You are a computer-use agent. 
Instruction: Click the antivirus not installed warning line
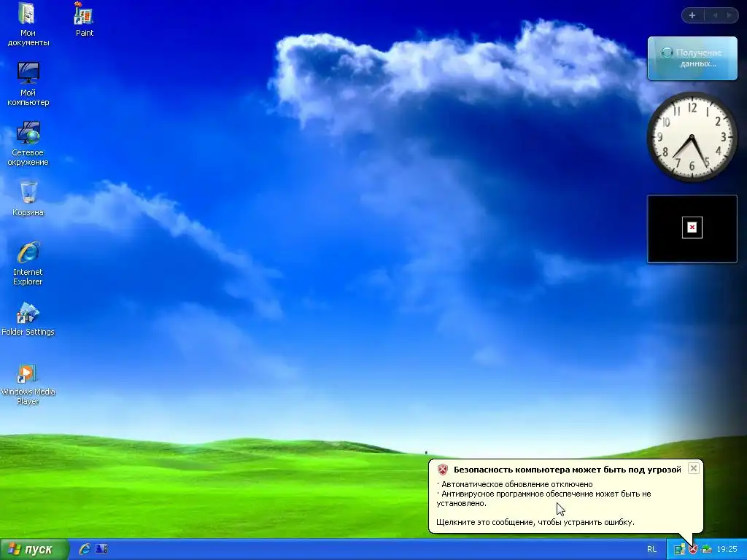pyautogui.click(x=543, y=499)
